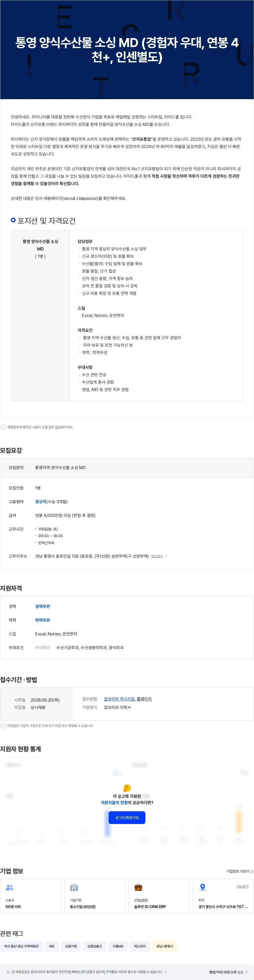
Task: Click the thinking face emoji in applicant stats
Action: click(x=127, y=787)
